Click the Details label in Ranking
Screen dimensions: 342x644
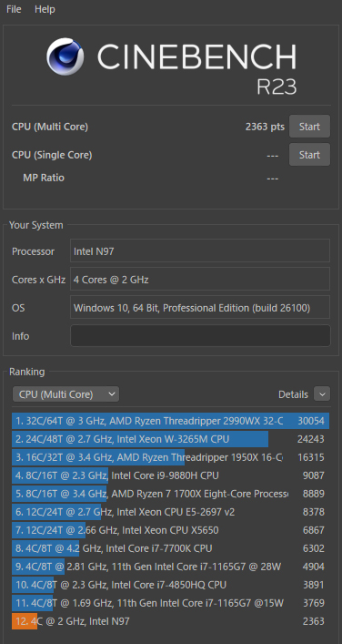293,394
